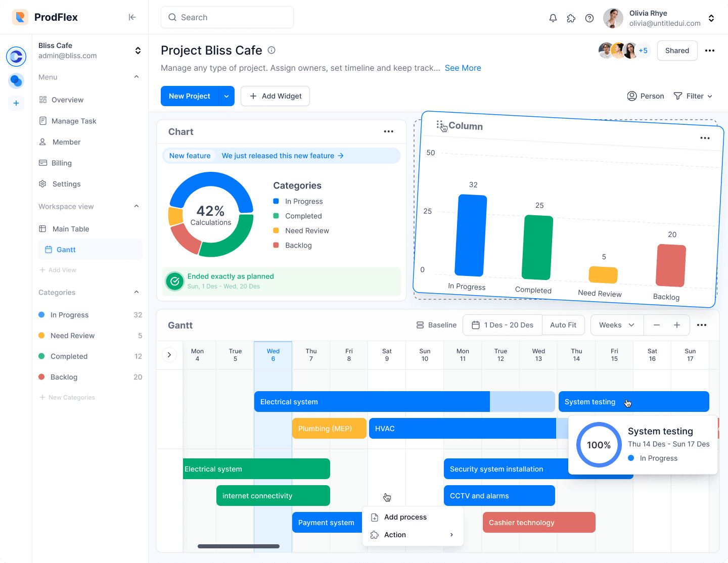The width and height of the screenshot is (728, 563).
Task: Click the Manage Task document icon
Action: [x=43, y=121]
